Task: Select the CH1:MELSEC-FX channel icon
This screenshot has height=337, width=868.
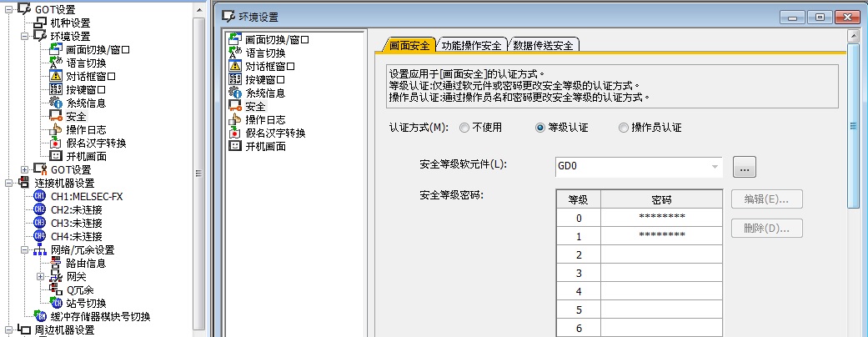Action: (x=39, y=196)
